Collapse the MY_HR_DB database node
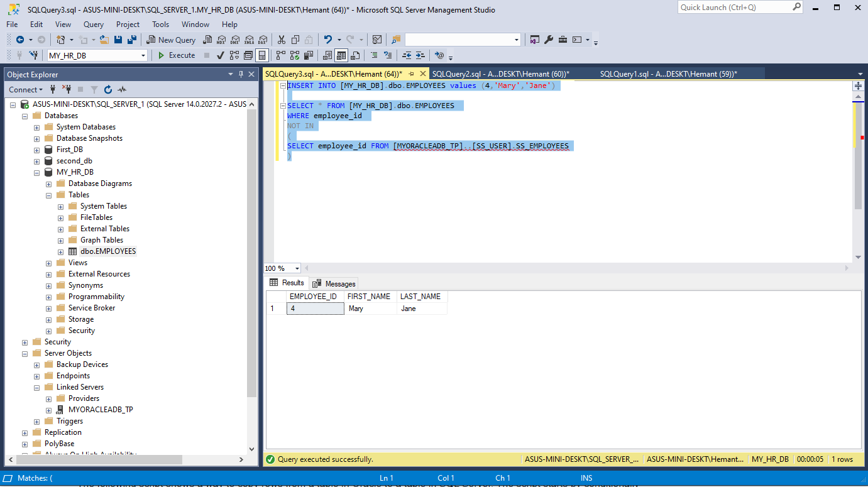Image resolution: width=868 pixels, height=487 pixels. [x=37, y=172]
